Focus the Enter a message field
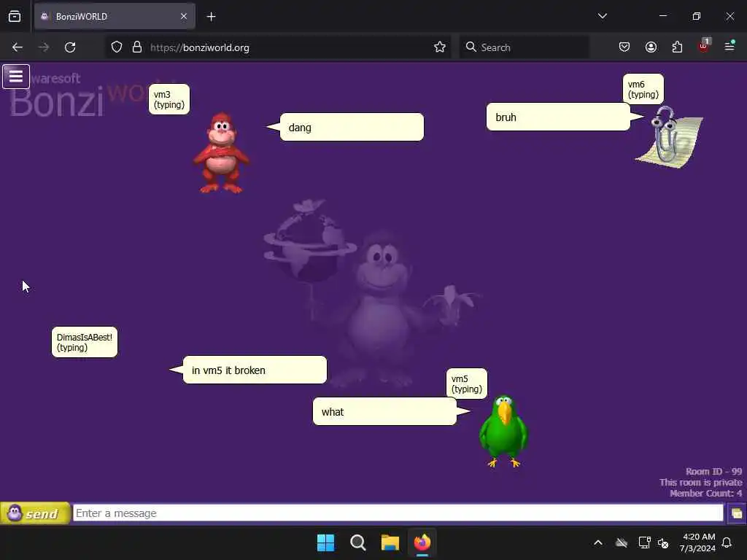747x560 pixels. click(x=398, y=513)
